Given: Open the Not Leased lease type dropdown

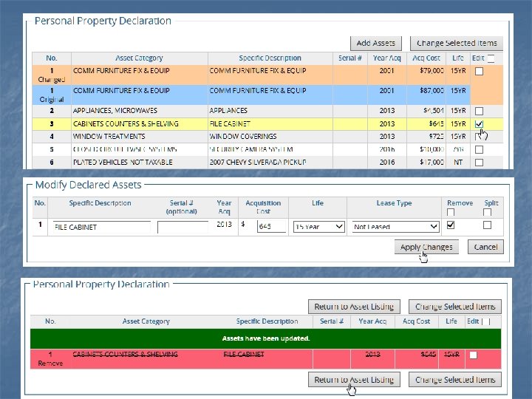Looking at the screenshot, I should [395, 227].
